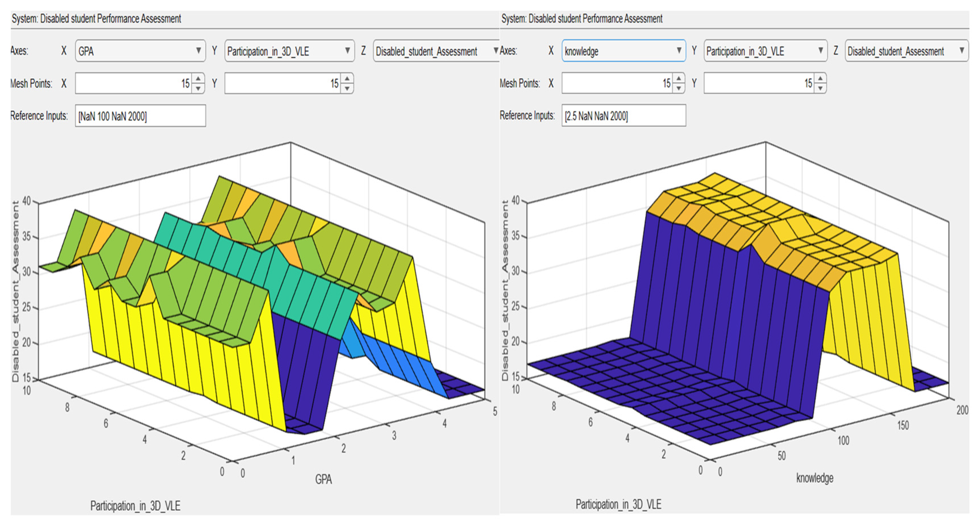Open the left GPA X-axis dropdown
980x525 pixels.
tap(140, 51)
